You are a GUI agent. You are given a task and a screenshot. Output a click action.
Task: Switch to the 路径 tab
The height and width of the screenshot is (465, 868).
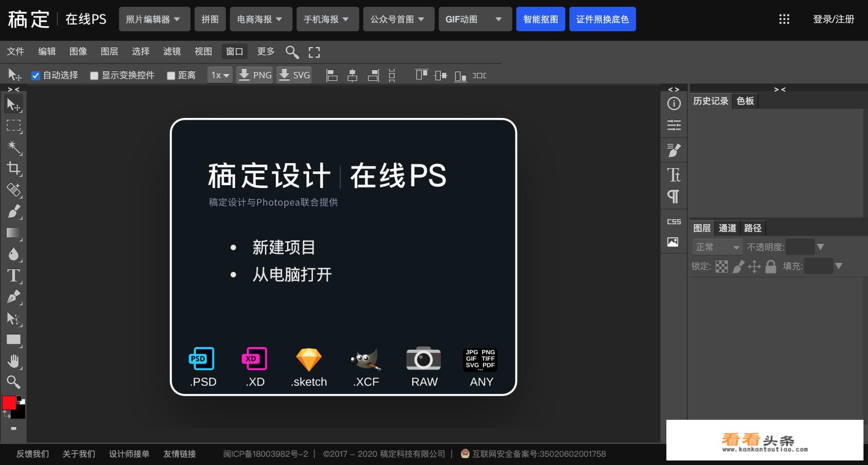pyautogui.click(x=753, y=228)
